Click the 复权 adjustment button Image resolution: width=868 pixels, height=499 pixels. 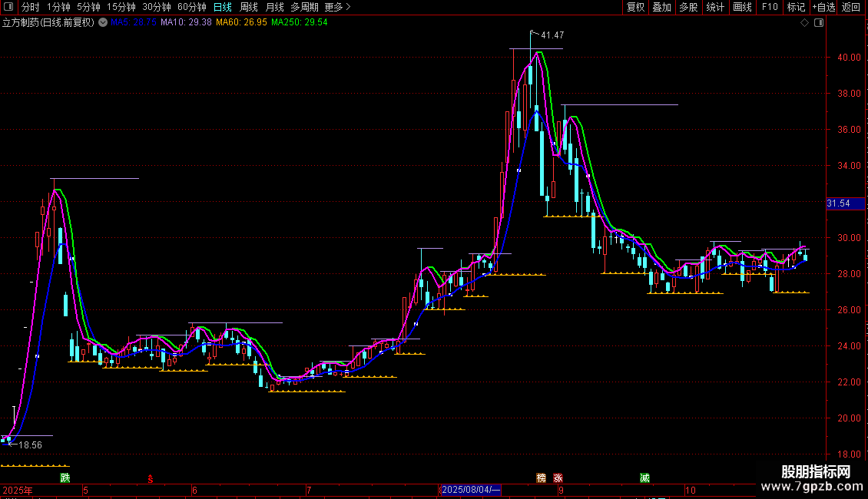(635, 7)
